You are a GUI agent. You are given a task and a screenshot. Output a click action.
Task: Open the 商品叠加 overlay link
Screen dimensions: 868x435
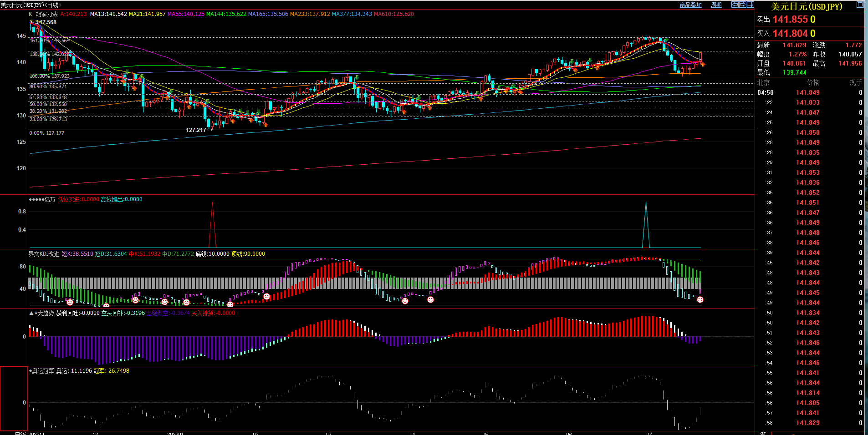tap(690, 5)
